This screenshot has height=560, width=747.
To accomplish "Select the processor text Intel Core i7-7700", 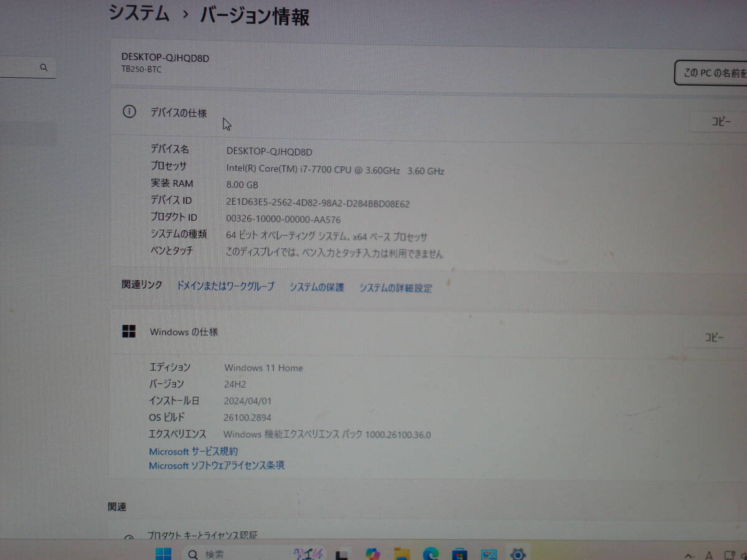I will tap(335, 170).
